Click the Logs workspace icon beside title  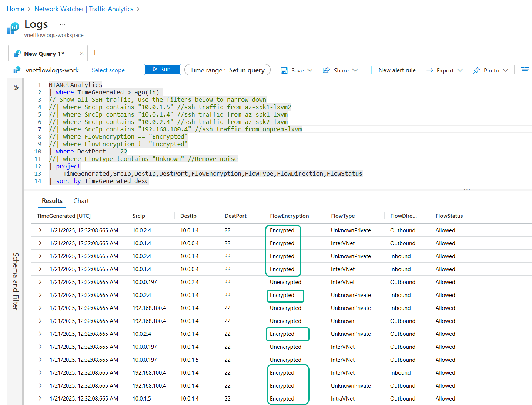click(13, 28)
